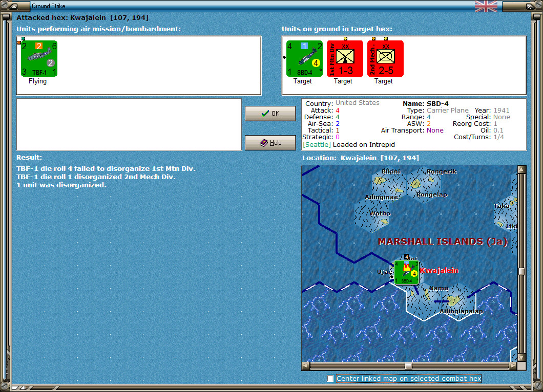Click the '[Seattle]' text in unit info
Viewport: 543px width, 392px height.
pyautogui.click(x=317, y=145)
